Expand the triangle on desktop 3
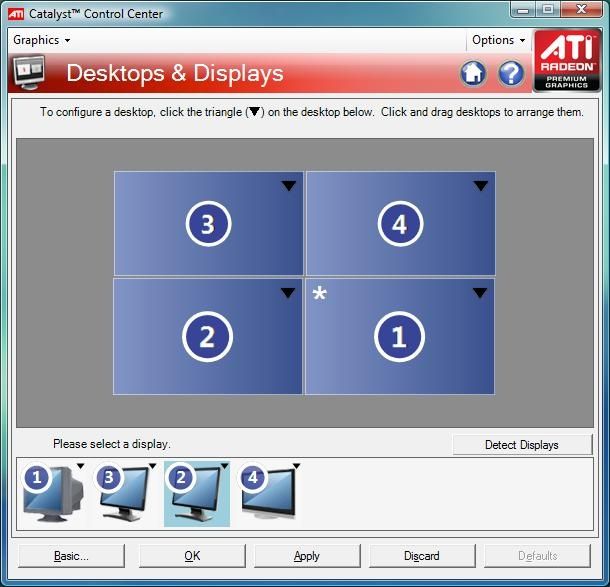This screenshot has width=610, height=587. pyautogui.click(x=289, y=186)
